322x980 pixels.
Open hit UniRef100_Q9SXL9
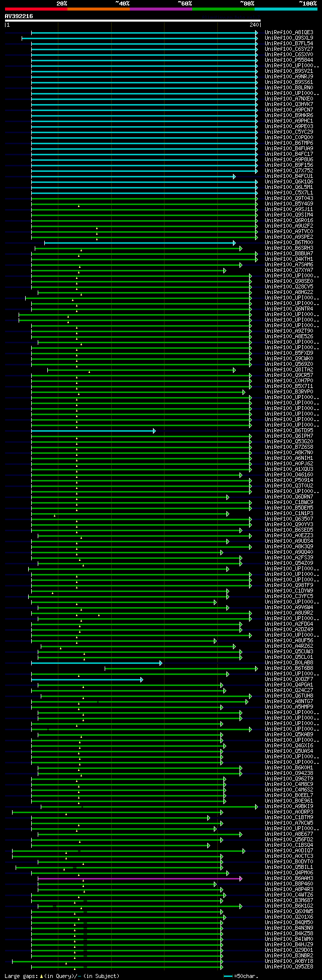(289, 38)
